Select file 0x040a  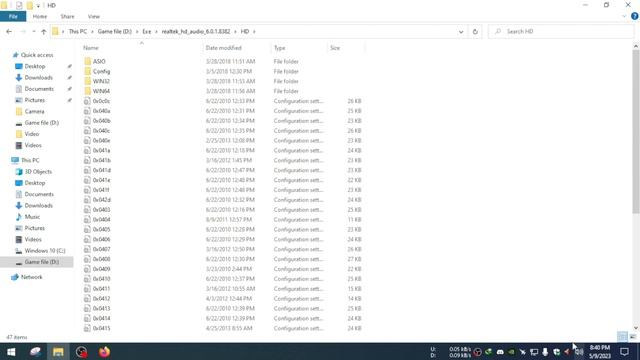pos(101,111)
